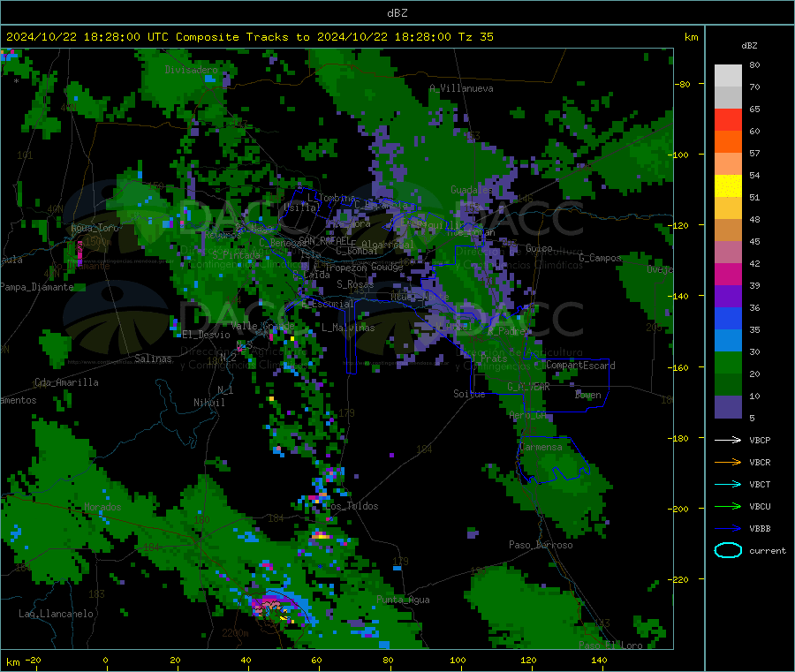Screen dimensions: 795x672
Task: Click the 'El_Desvio' place label
Action: pos(206,335)
